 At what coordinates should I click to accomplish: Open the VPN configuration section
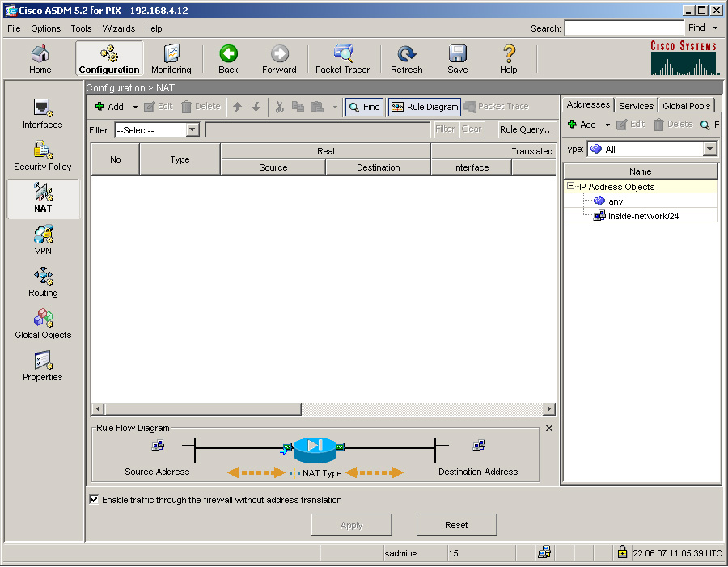[43, 240]
